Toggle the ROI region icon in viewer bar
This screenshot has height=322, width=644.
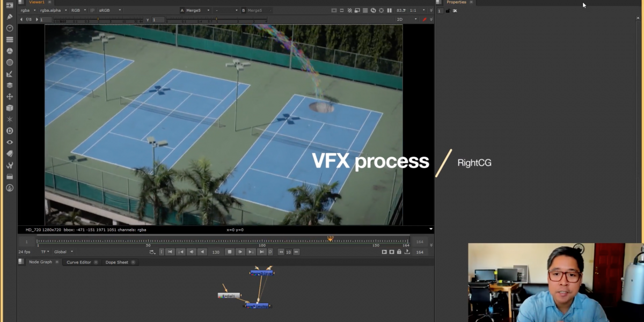tap(334, 10)
